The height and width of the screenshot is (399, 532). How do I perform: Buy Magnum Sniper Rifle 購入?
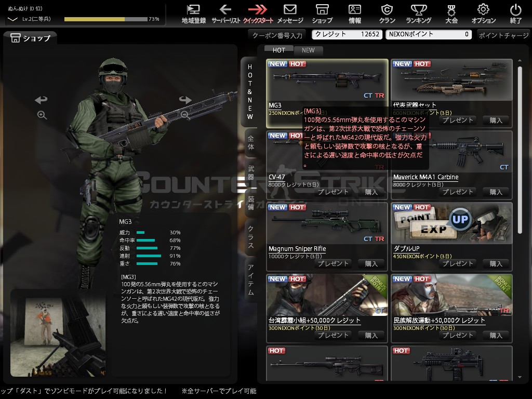coord(371,263)
